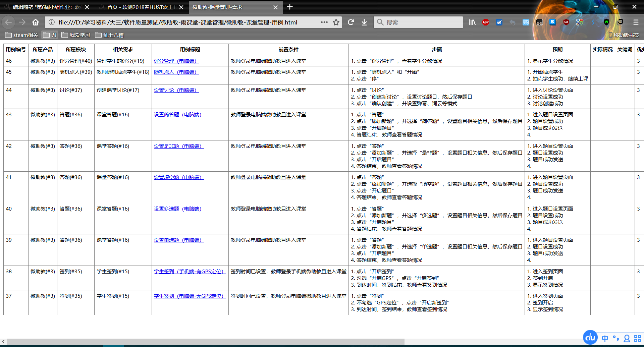Bookmark this page with the star
Viewport: 644px width, 347px height.
[x=336, y=22]
